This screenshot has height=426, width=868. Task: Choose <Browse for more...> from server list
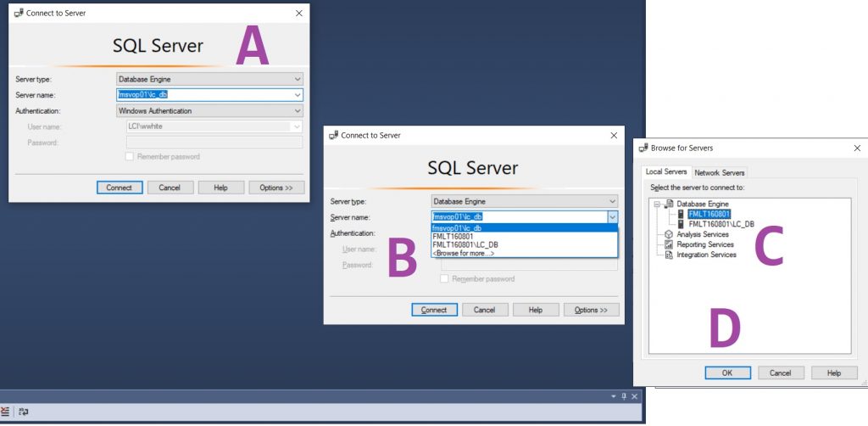click(463, 254)
